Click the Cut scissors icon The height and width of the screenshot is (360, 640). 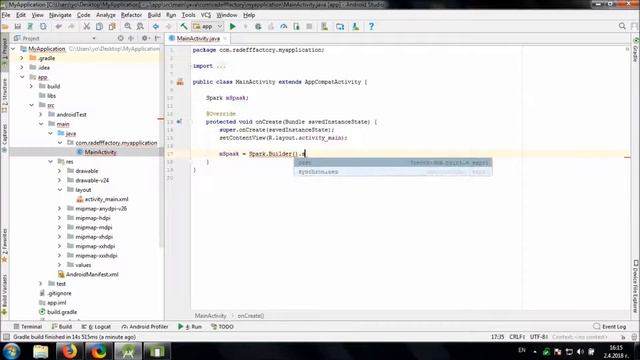[x=87, y=27]
